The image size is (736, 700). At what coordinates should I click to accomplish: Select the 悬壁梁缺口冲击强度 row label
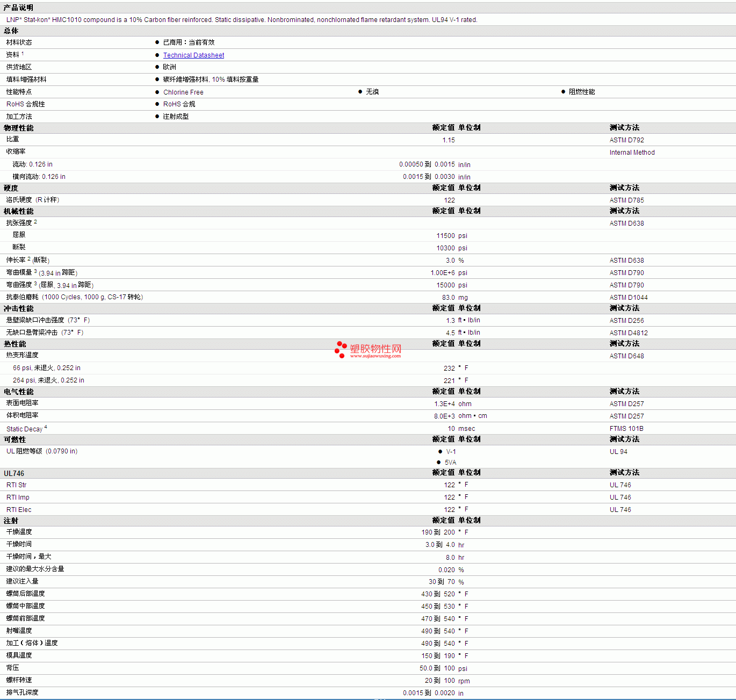tap(48, 320)
